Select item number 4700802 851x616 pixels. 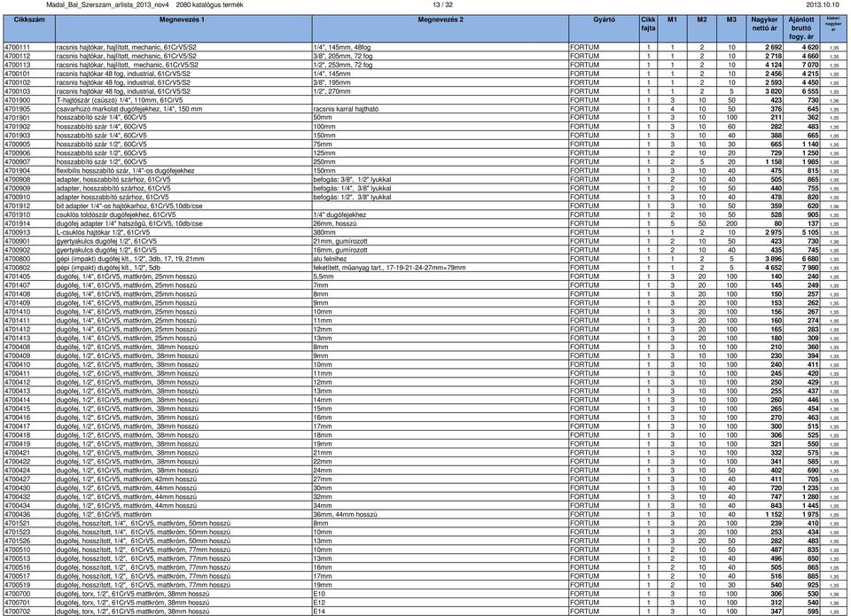point(18,268)
